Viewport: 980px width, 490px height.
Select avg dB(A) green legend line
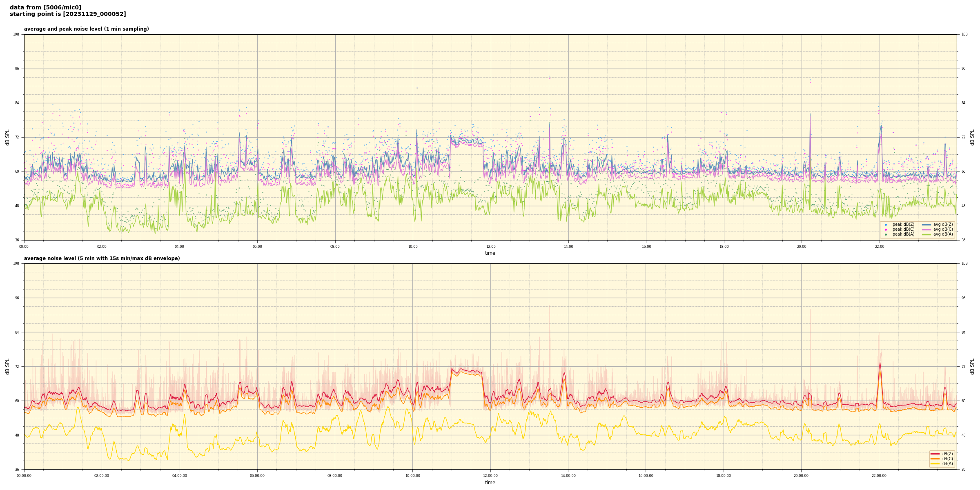pyautogui.click(x=926, y=234)
